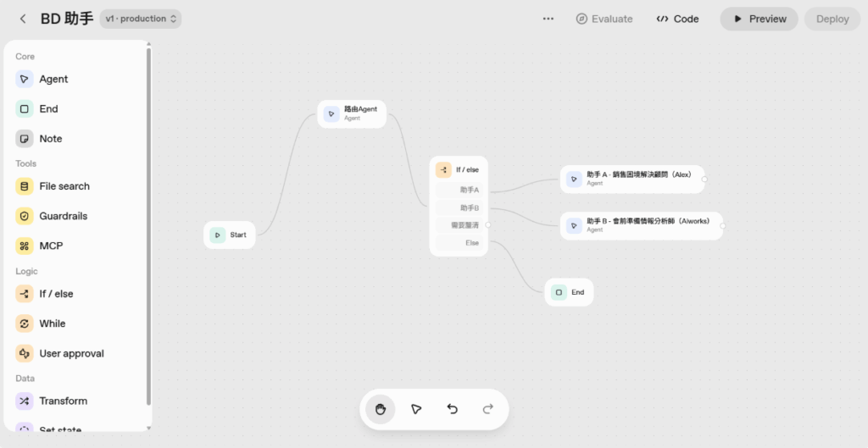
Task: Click the Transform data icon
Action: tap(25, 401)
